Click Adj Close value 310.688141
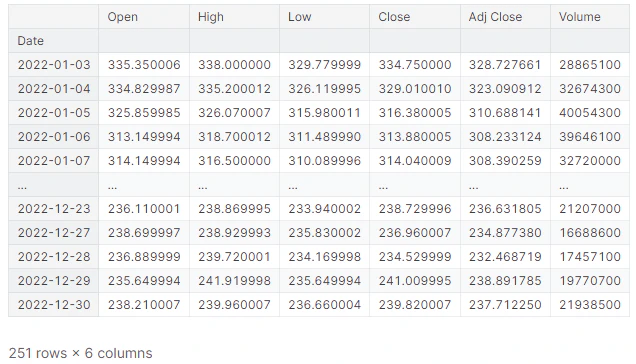 (505, 113)
